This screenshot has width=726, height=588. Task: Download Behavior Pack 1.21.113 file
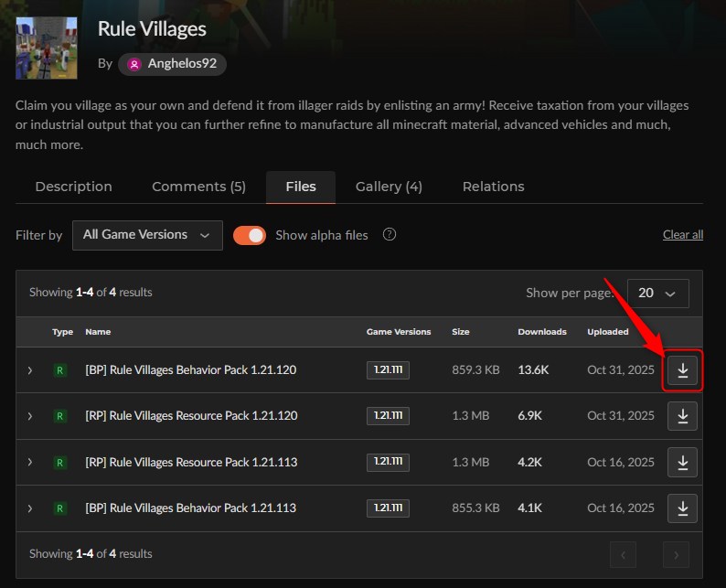coord(682,508)
